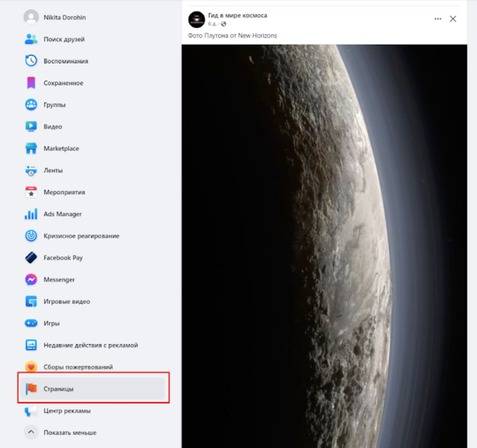
Task: Open the Messenger icon
Action: click(31, 279)
